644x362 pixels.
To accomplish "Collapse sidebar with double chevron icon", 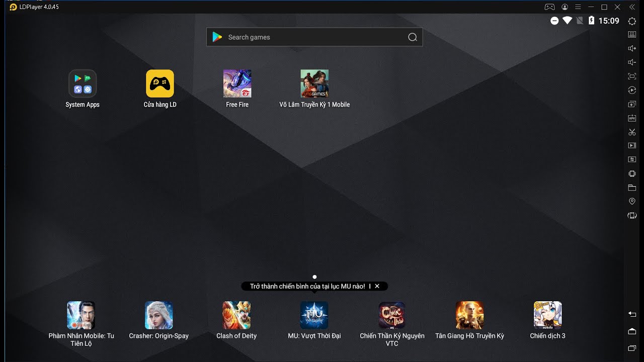I will point(632,7).
